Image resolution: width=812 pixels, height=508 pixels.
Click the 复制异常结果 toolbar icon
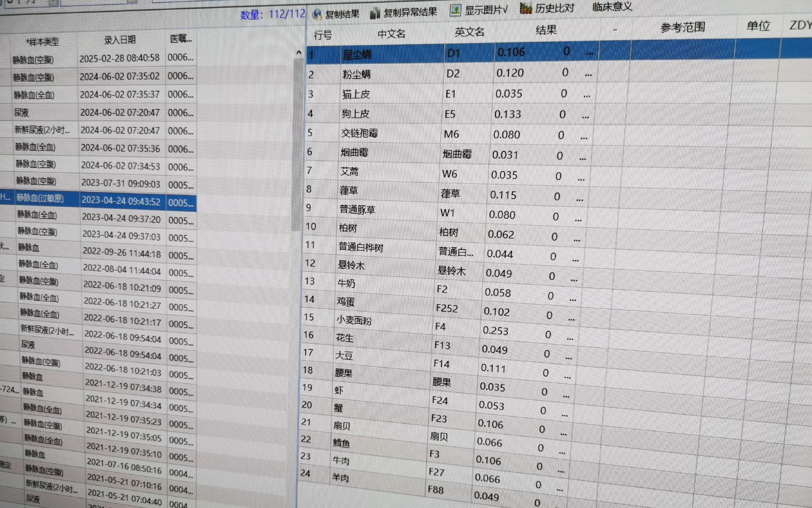point(375,13)
